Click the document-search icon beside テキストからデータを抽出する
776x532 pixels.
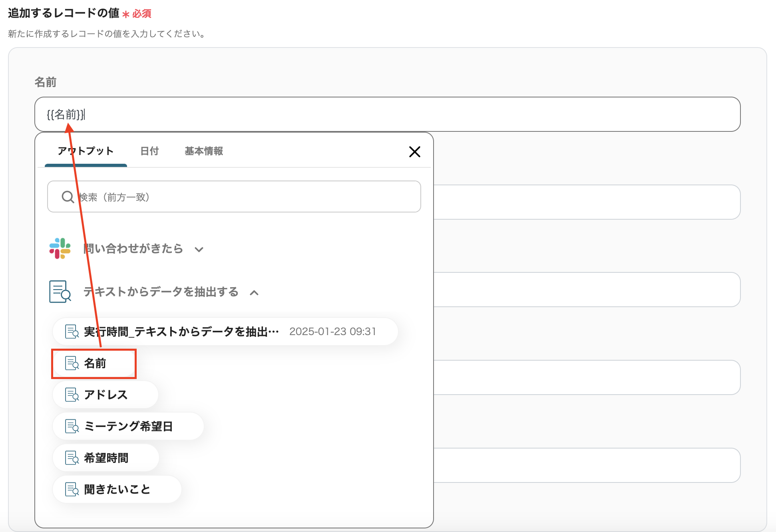click(x=60, y=292)
